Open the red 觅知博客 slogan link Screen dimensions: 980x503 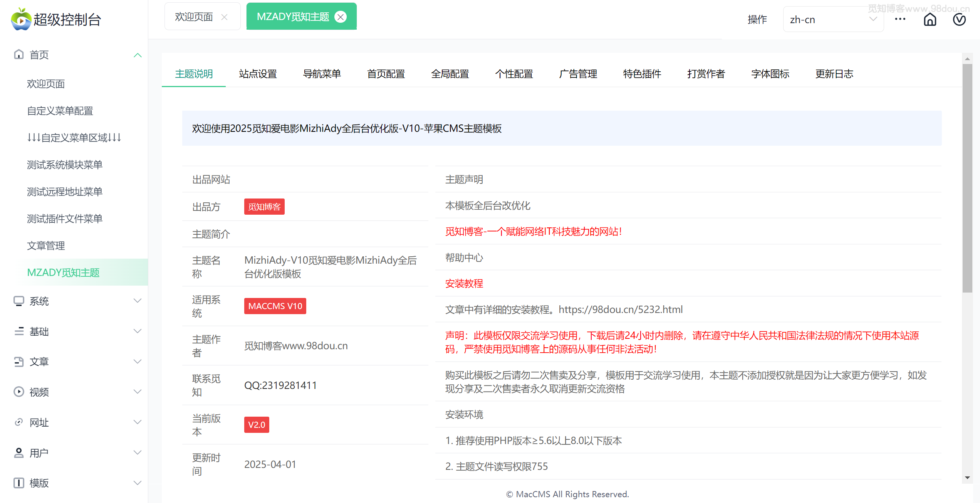[x=534, y=231]
